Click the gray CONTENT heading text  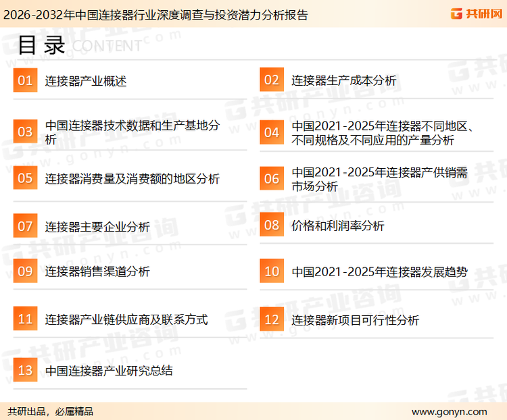click(107, 46)
